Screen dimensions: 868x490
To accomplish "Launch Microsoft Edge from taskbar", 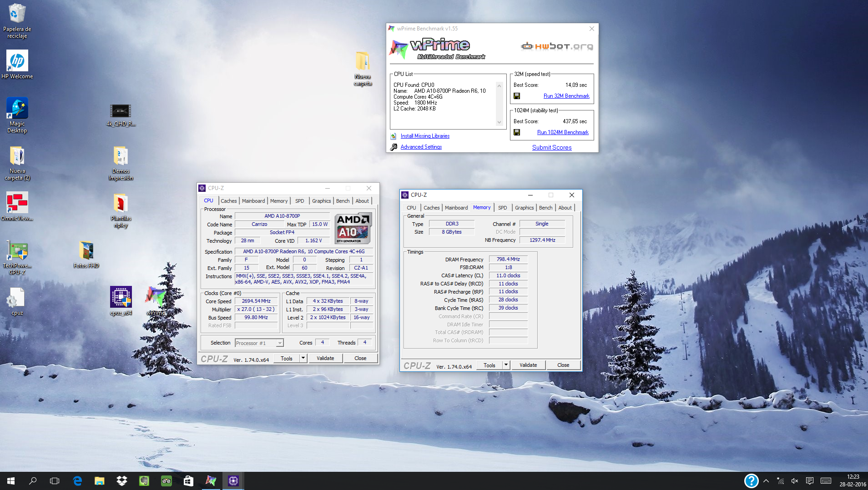I will click(77, 481).
